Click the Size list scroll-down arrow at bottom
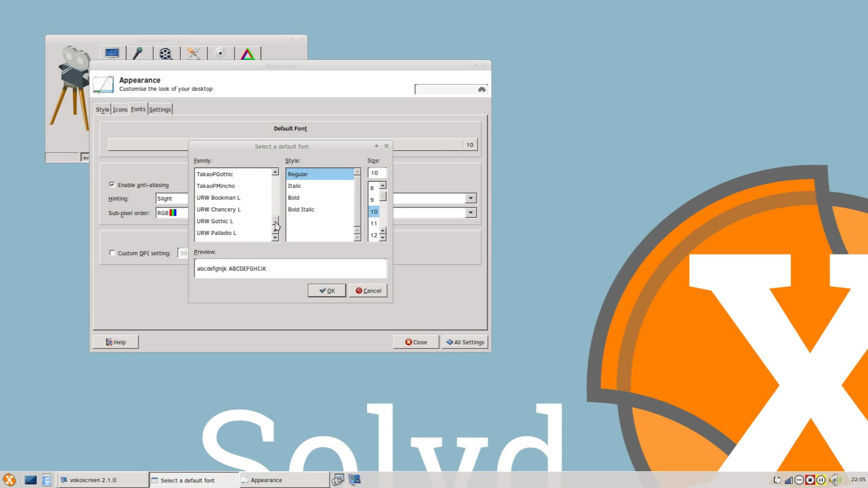This screenshot has width=868, height=488. [383, 237]
